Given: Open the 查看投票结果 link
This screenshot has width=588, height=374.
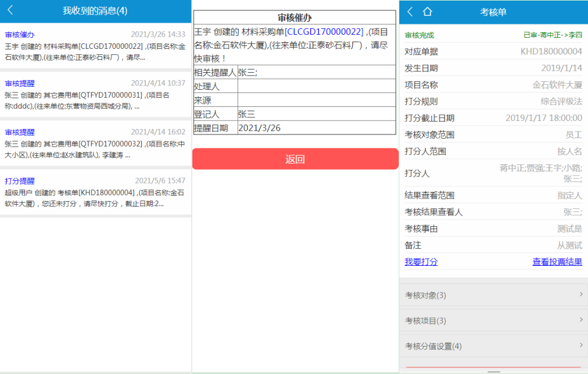Looking at the screenshot, I should pos(557,262).
